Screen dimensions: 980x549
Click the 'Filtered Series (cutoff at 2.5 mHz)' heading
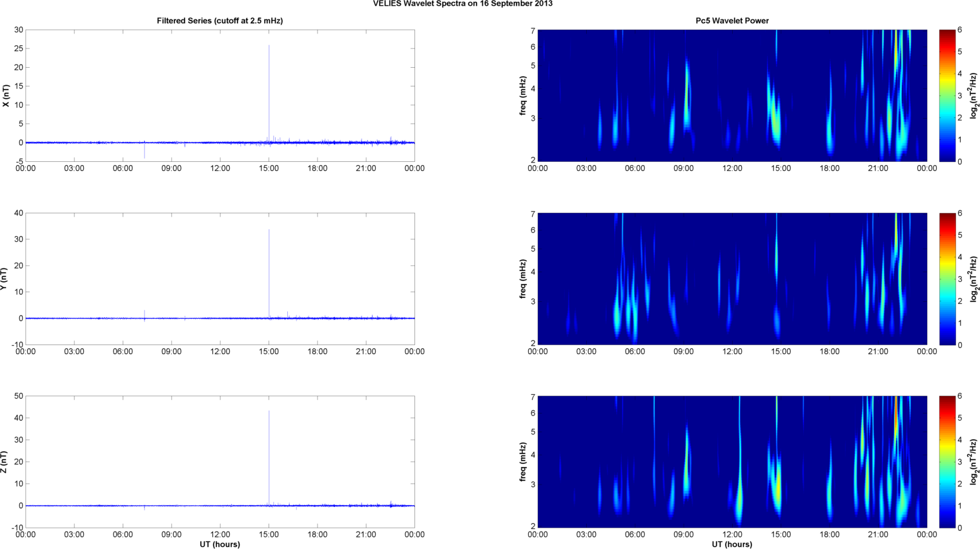[219, 21]
